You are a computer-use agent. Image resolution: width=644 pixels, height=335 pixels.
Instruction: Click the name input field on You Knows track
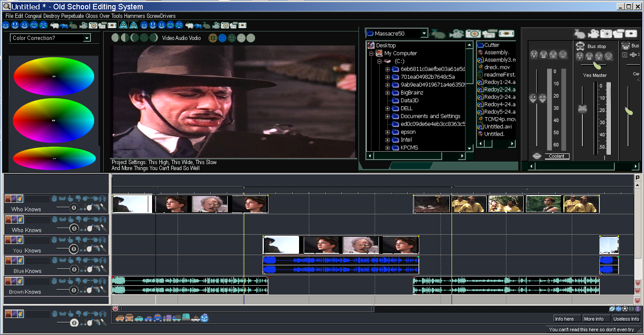click(x=37, y=240)
